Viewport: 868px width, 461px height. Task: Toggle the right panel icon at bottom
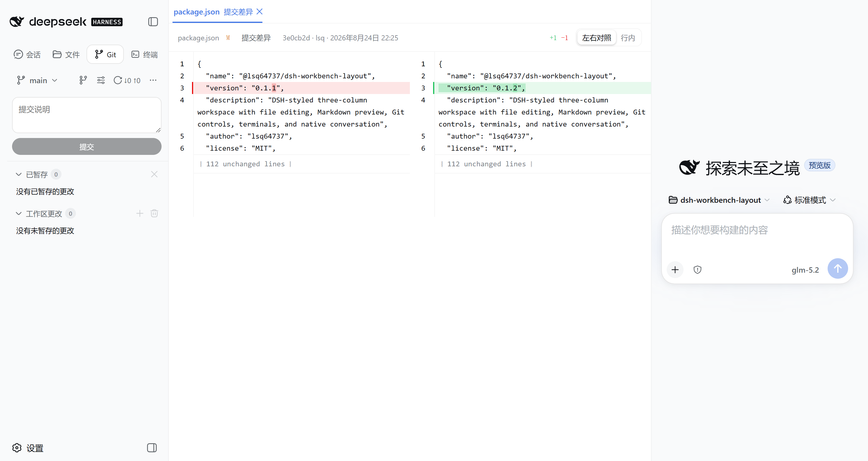(152, 448)
